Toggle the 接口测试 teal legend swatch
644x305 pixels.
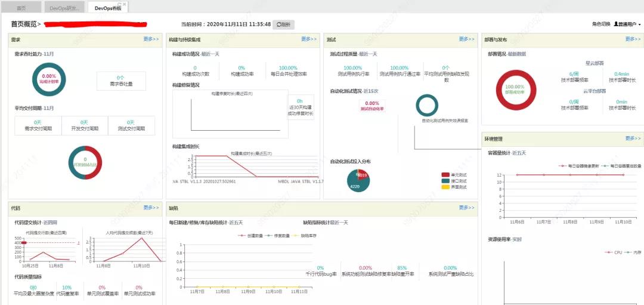tap(445, 181)
